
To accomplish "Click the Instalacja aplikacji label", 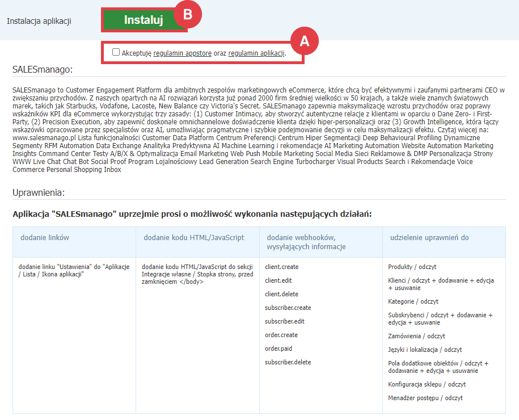I will 39,21.
